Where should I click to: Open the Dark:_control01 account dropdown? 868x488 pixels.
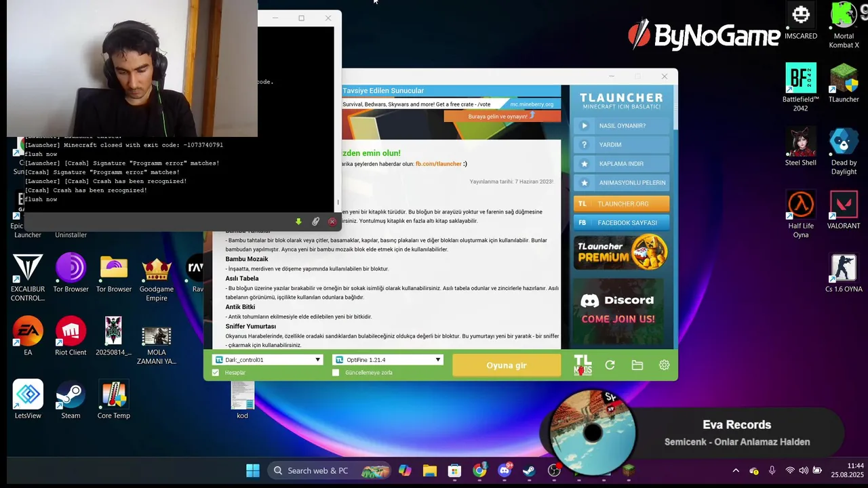tap(268, 360)
